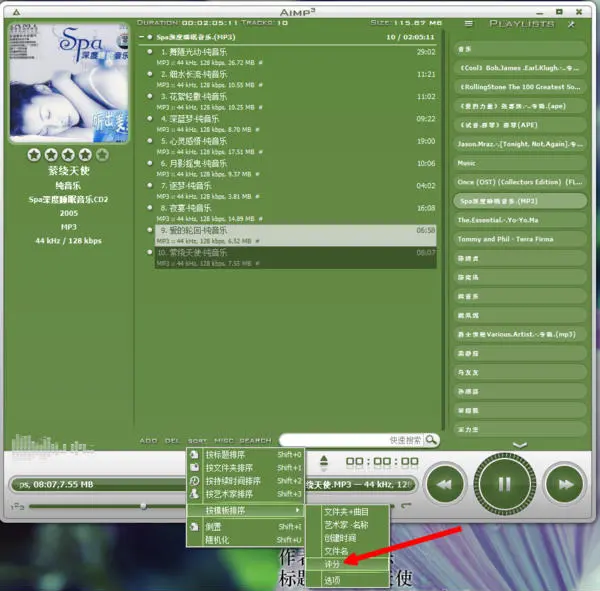
Task: Open the Music playlist
Action: (520, 163)
